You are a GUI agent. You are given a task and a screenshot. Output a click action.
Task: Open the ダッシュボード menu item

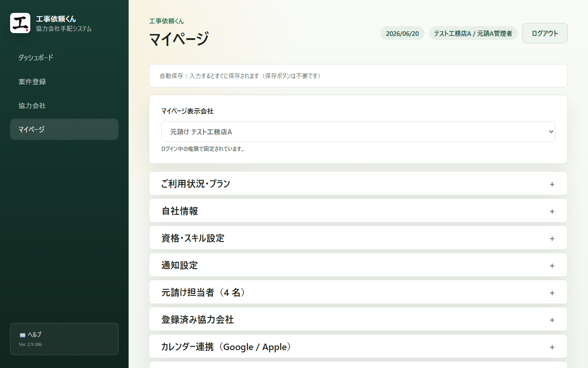click(x=64, y=57)
